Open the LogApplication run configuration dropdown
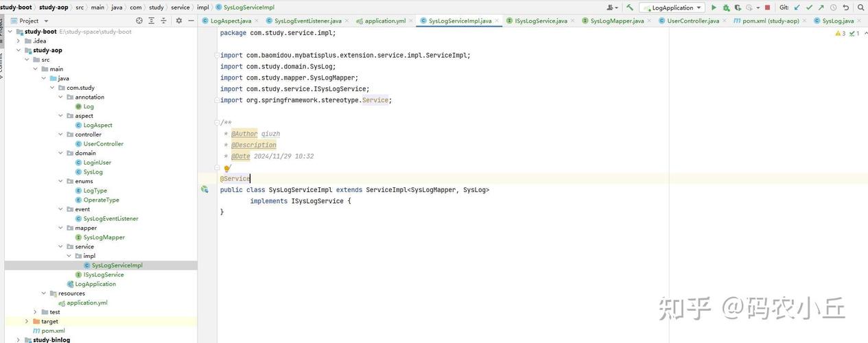Image resolution: width=868 pixels, height=343 pixels. 672,8
